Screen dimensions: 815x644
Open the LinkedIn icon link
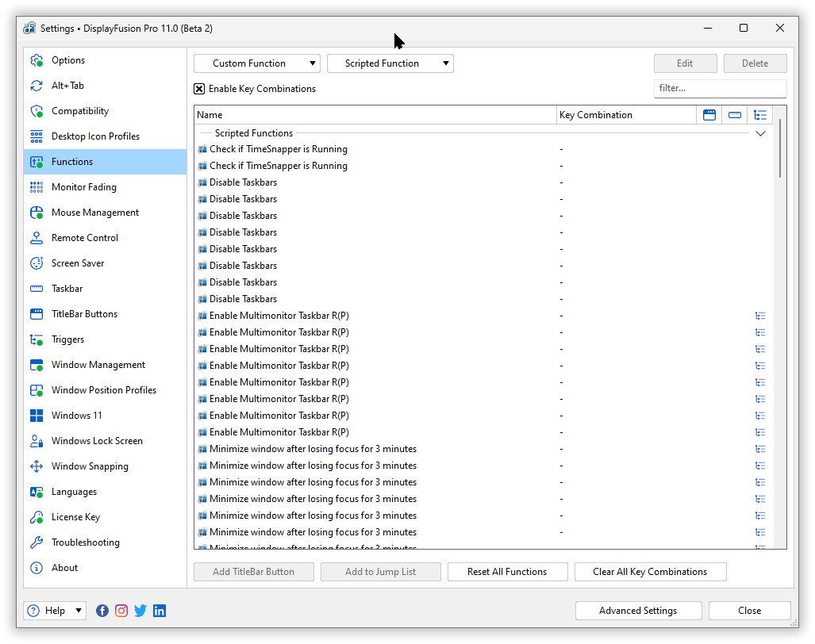point(160,611)
